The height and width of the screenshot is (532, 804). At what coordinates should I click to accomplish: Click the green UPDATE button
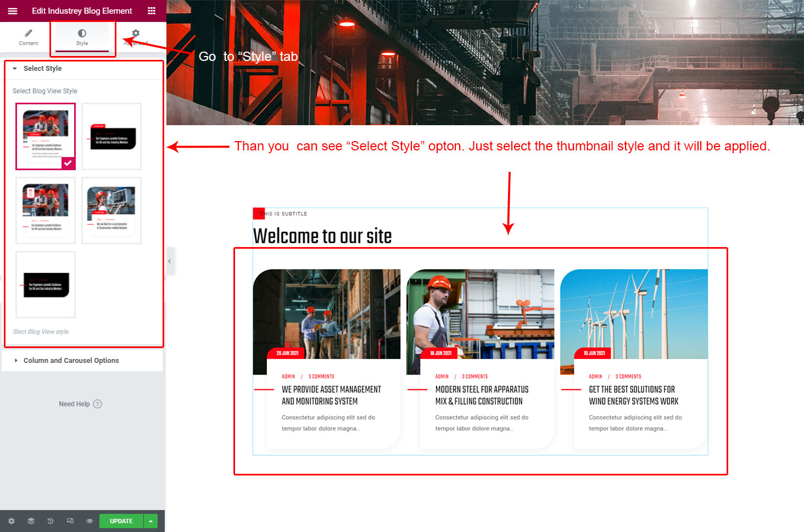click(x=121, y=521)
